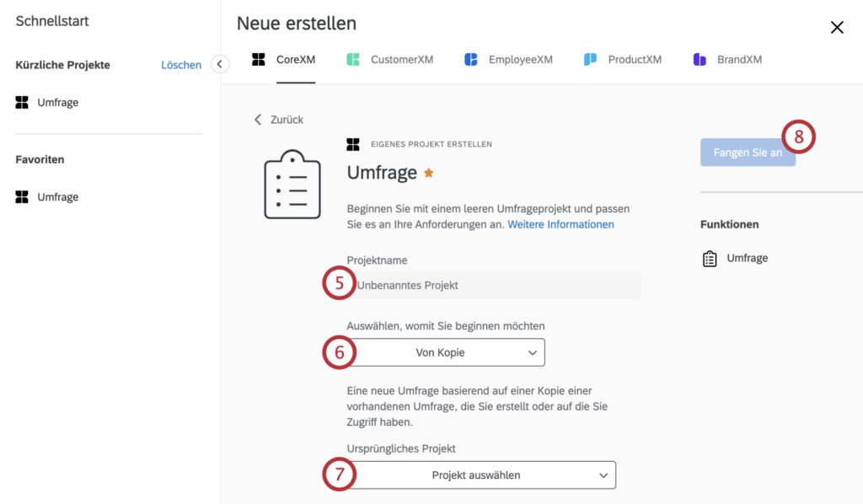
Task: Click the Fangen Sie an button
Action: 748,153
